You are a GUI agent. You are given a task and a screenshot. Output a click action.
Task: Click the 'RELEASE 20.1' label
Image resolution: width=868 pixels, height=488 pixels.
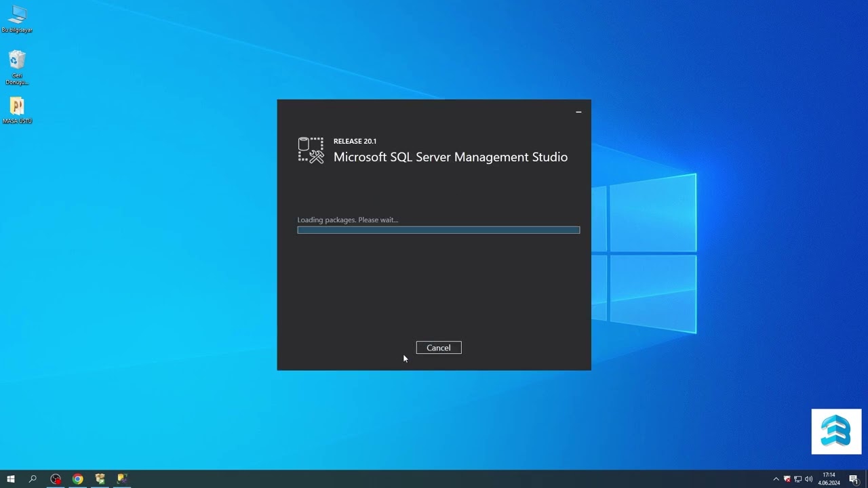355,141
